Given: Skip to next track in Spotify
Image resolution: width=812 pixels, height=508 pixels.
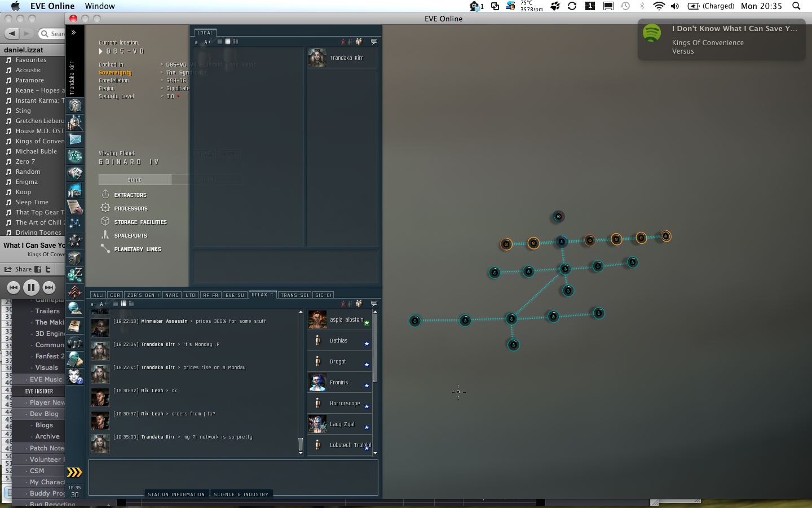Looking at the screenshot, I should pyautogui.click(x=49, y=287).
